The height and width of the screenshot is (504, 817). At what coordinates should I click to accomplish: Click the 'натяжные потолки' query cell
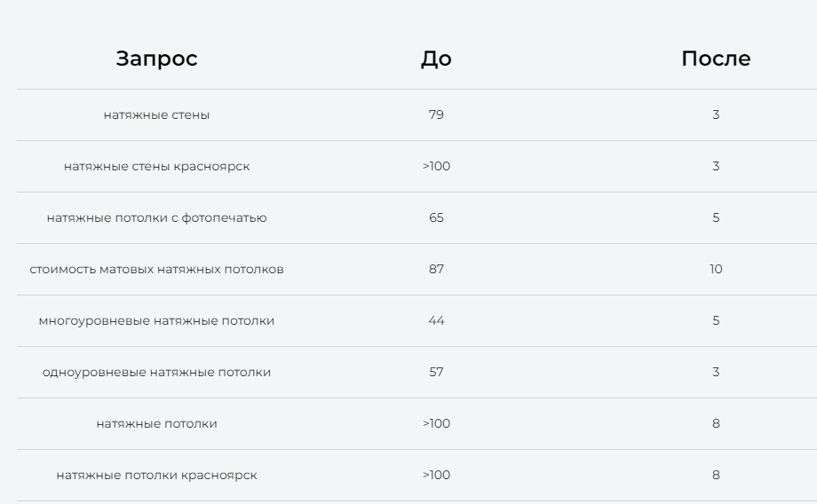[156, 423]
